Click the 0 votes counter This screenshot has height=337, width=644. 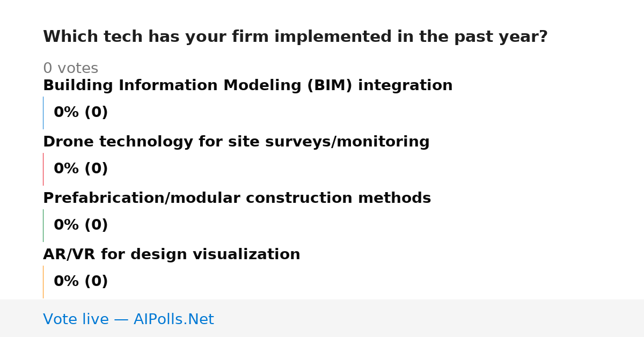(x=71, y=69)
